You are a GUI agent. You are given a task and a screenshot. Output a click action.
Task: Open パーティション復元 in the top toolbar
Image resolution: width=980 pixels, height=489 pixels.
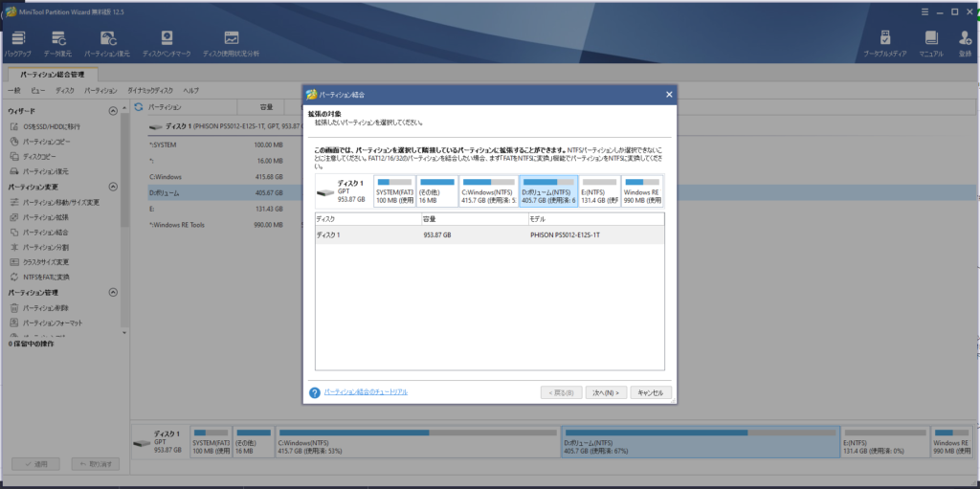(107, 44)
